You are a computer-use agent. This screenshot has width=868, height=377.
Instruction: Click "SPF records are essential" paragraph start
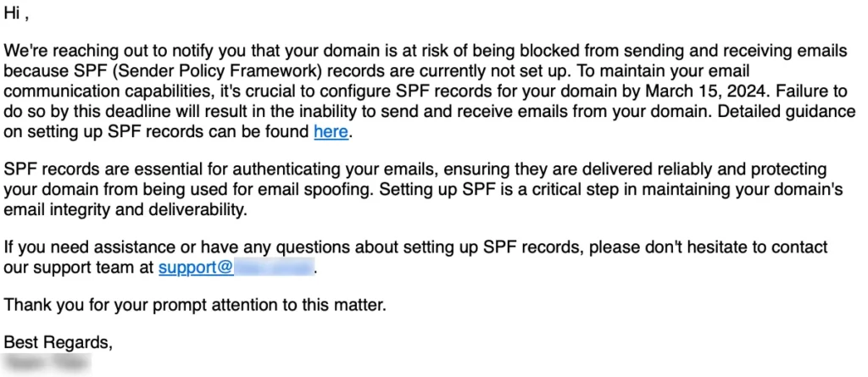pos(93,170)
